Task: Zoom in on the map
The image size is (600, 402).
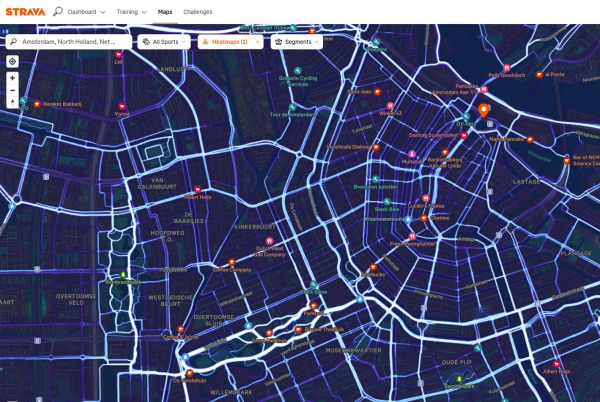Action: pyautogui.click(x=12, y=78)
